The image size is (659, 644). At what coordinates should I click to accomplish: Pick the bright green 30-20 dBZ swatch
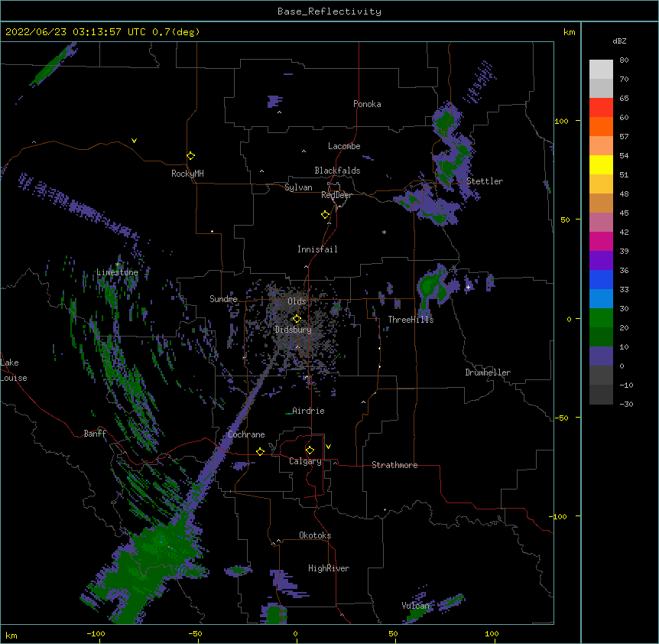pos(601,318)
